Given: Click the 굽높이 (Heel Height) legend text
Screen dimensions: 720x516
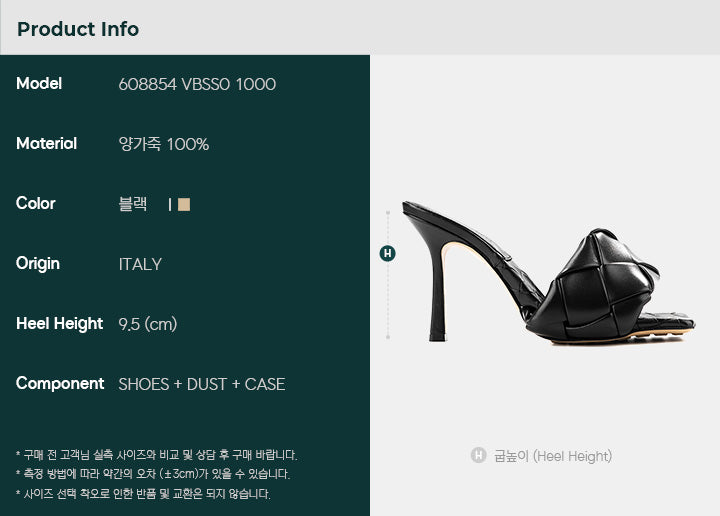Looking at the screenshot, I should click(x=552, y=456).
